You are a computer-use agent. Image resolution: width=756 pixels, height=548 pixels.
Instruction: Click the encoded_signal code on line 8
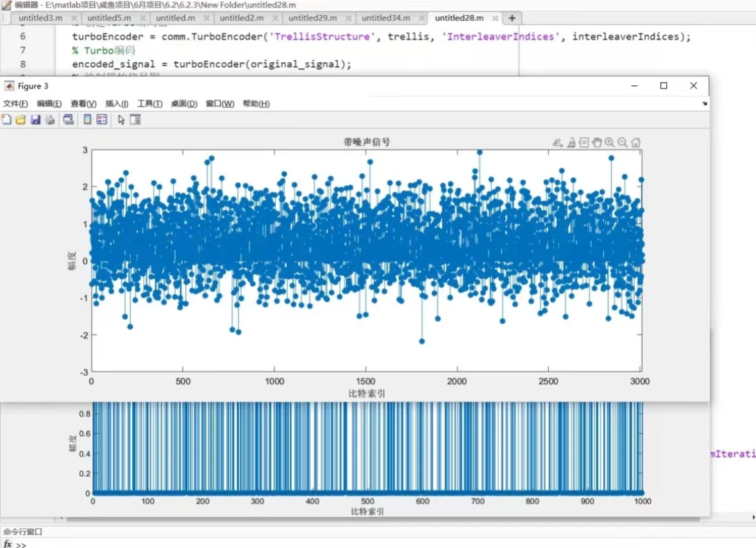[x=113, y=64]
